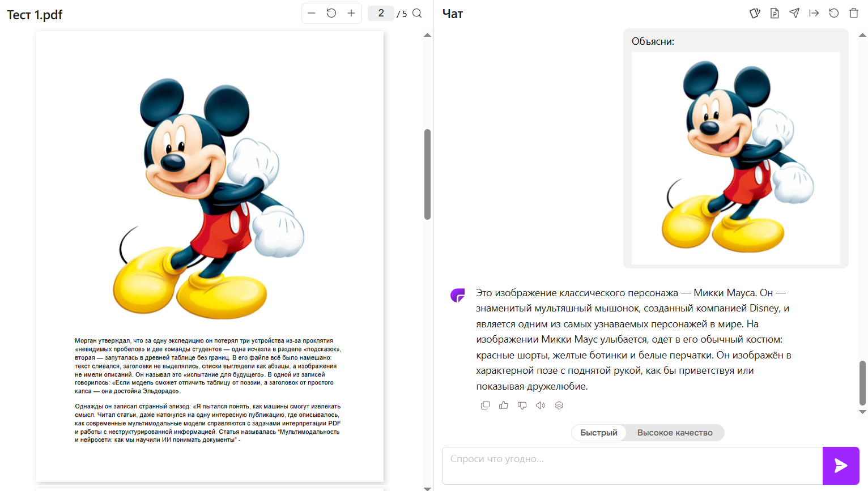Give a thumbs-up to the Mickey Mouse answer
This screenshot has width=868, height=491.
pyautogui.click(x=503, y=405)
